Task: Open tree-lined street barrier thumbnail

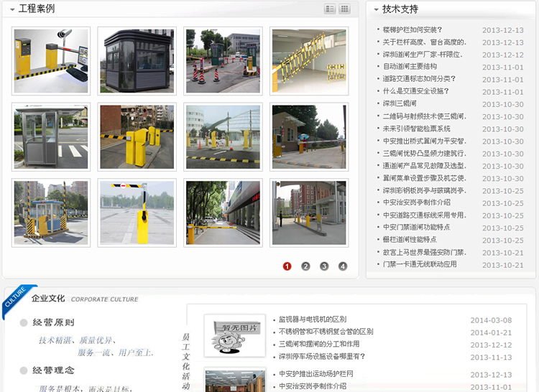Action: 223,213
